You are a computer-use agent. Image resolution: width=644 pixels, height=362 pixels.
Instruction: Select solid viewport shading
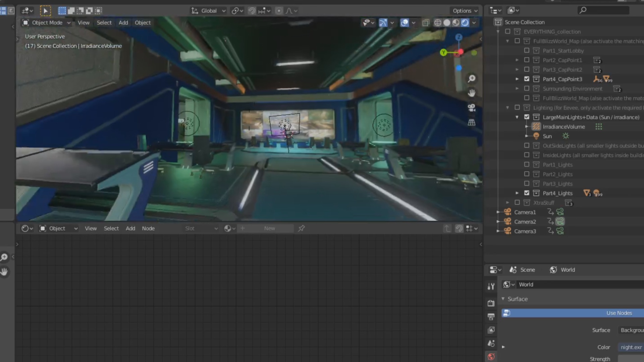click(x=447, y=22)
